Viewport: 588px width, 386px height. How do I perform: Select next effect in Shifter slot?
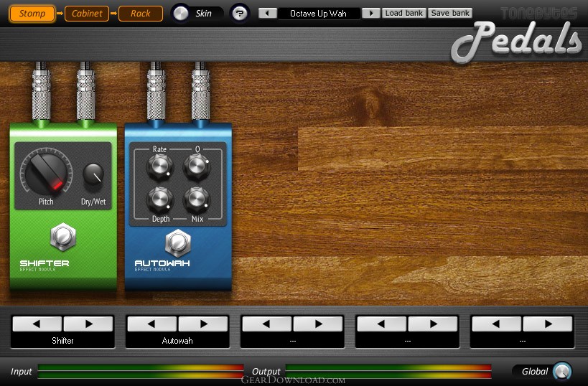88,324
